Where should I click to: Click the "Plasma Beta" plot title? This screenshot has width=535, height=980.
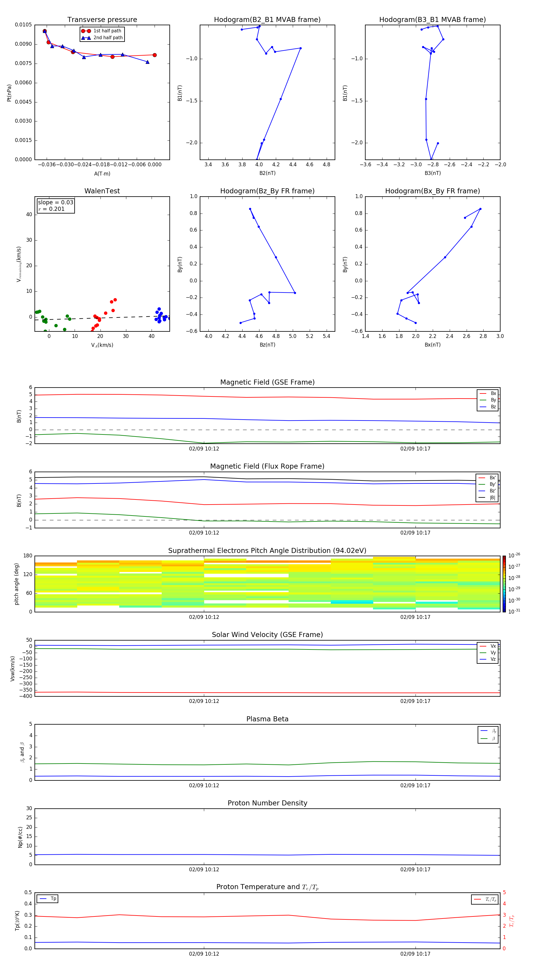click(267, 719)
